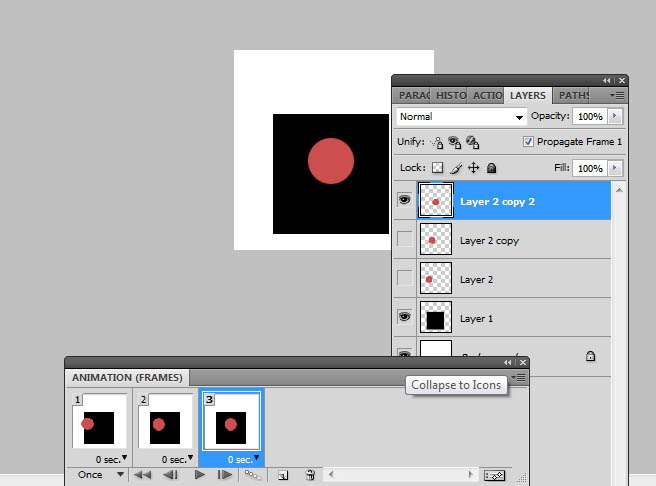The image size is (656, 486).
Task: Select the Layers tab
Action: (528, 96)
